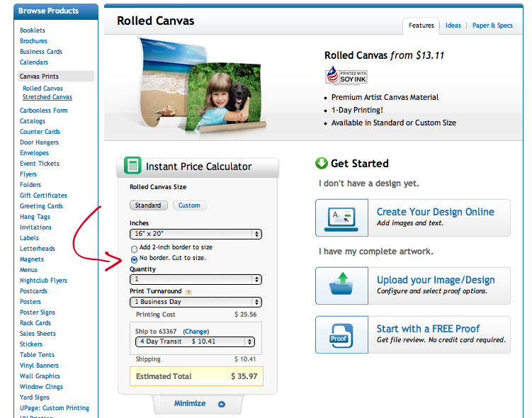Switch to the Ideas tab
This screenshot has height=418, width=532.
coord(453,26)
